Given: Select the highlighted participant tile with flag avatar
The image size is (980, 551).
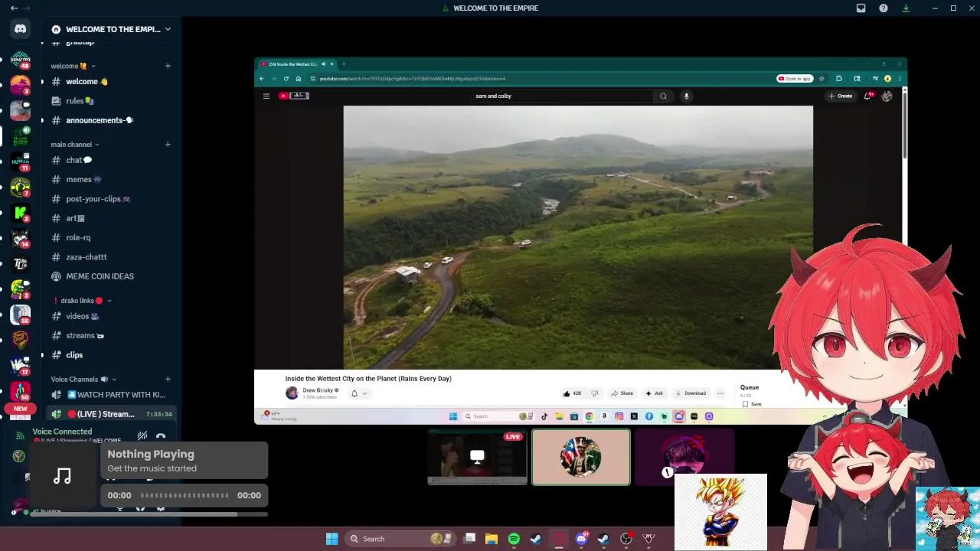Looking at the screenshot, I should (581, 457).
